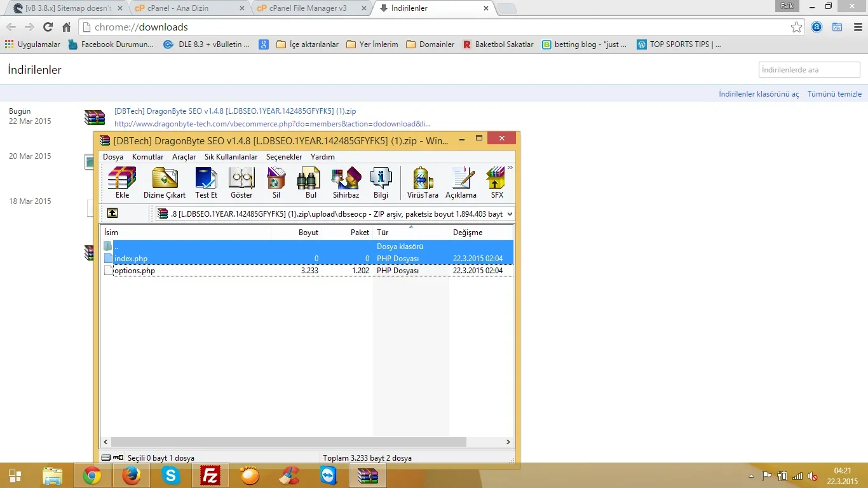The width and height of the screenshot is (868, 488).
Task: Sort files by Değişme column
Action: tap(481, 233)
